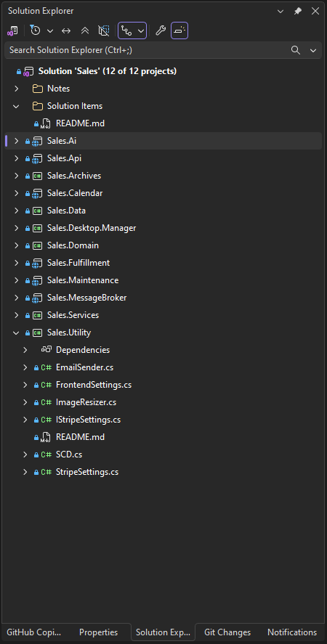Collapse the Sales.Utility project node
Viewport: 327px width, 644px height.
tap(17, 333)
